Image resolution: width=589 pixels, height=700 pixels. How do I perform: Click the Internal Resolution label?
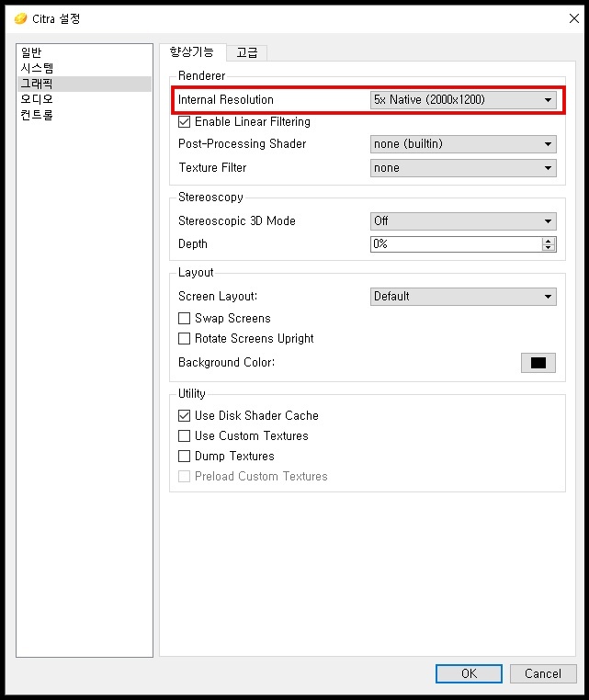tap(225, 99)
